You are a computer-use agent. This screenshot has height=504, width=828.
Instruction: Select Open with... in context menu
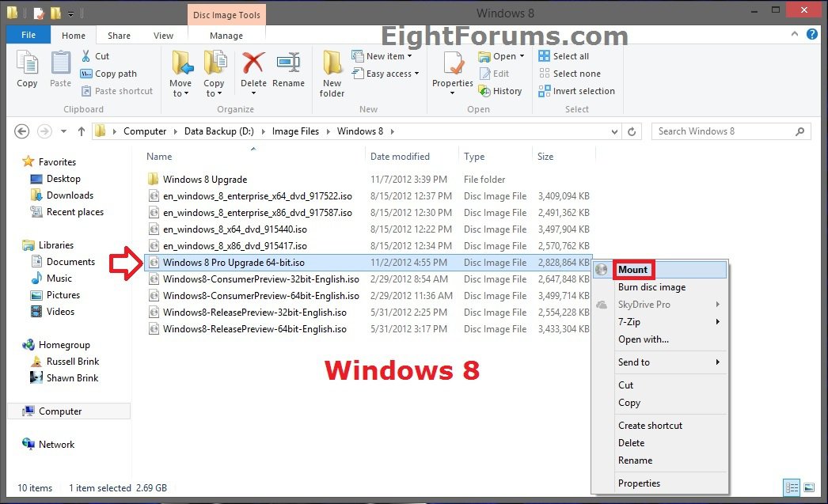coord(659,339)
